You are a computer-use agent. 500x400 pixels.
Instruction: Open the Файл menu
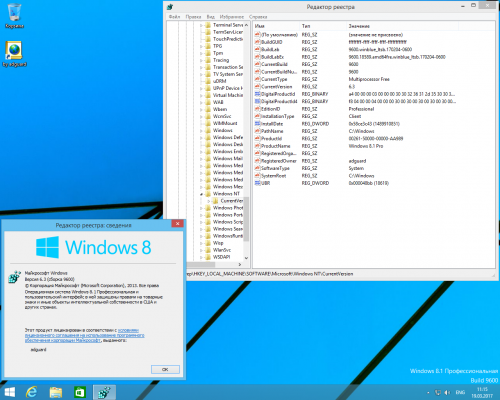coord(174,17)
